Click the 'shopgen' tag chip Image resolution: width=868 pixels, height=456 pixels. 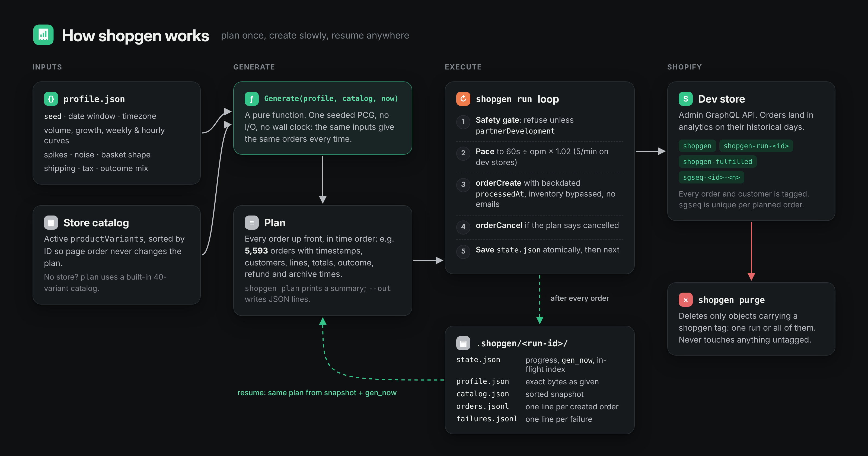697,146
